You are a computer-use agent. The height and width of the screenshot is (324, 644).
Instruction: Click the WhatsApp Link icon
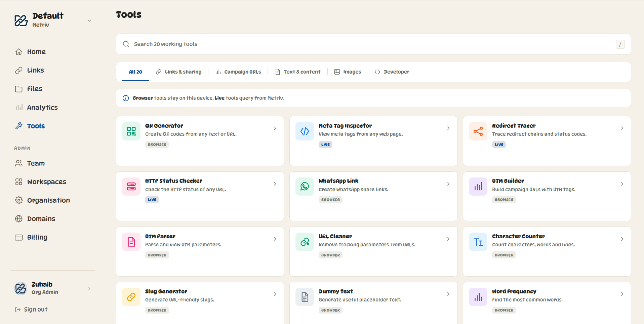coord(305,187)
